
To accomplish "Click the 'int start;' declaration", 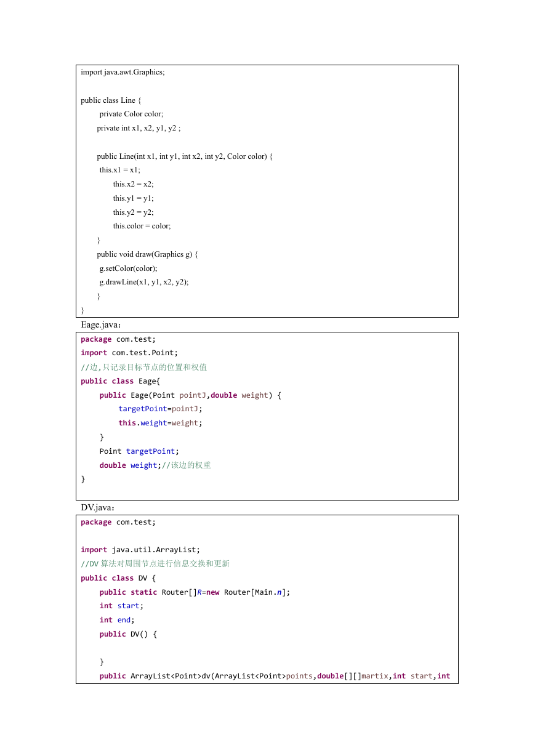I will coord(121,606).
